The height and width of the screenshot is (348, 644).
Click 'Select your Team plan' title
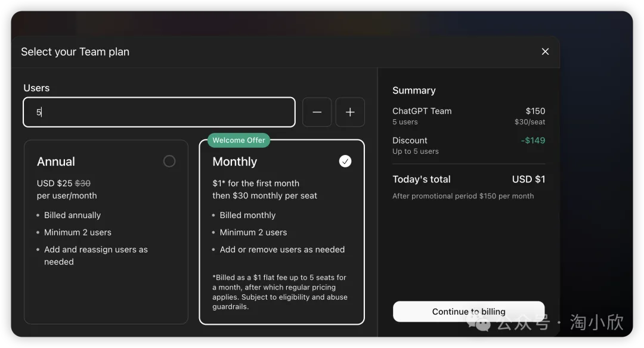coord(75,52)
